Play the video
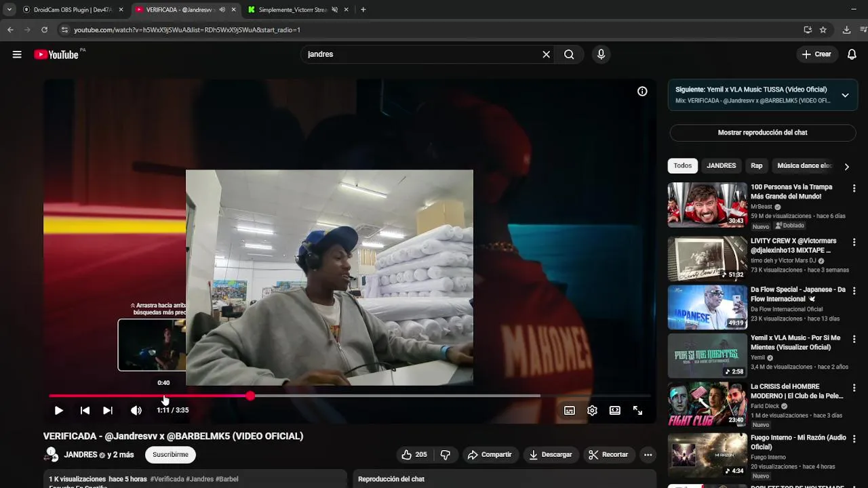 58,410
